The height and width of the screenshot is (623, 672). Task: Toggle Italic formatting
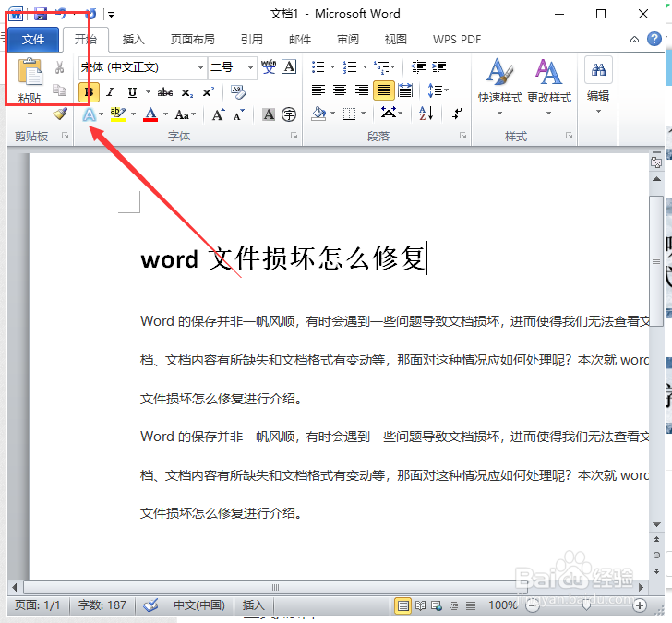(x=111, y=92)
